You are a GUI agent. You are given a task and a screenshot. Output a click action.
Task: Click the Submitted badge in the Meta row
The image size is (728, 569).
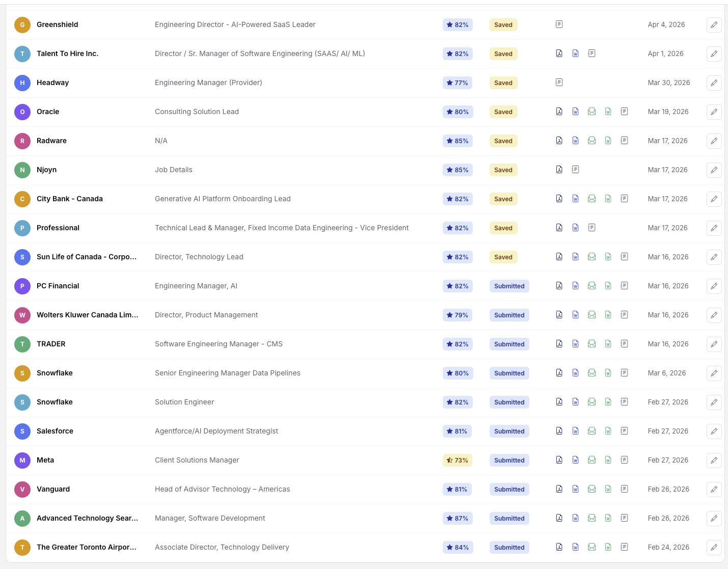tap(509, 460)
